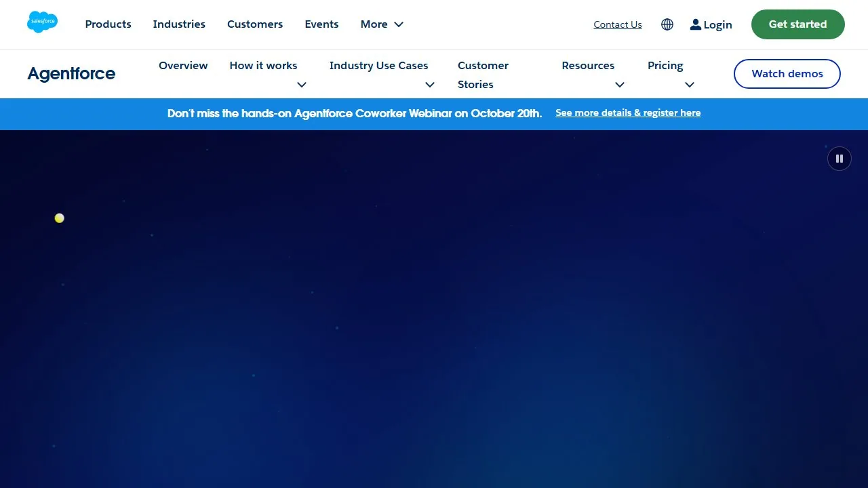The width and height of the screenshot is (868, 488).
Task: Open the globe language selector
Action: 667,24
